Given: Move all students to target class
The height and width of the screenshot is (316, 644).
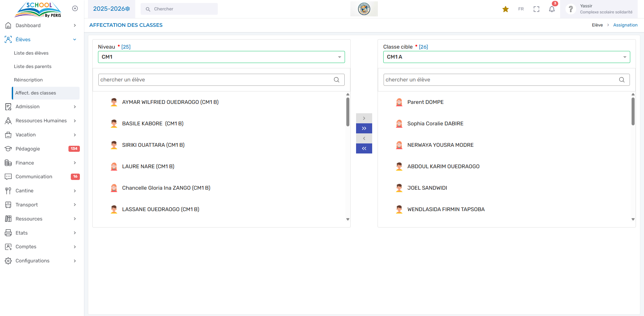Looking at the screenshot, I should [x=364, y=128].
